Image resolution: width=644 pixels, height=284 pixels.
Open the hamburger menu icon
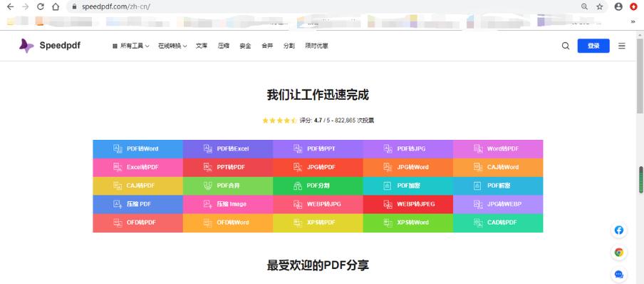[622, 46]
